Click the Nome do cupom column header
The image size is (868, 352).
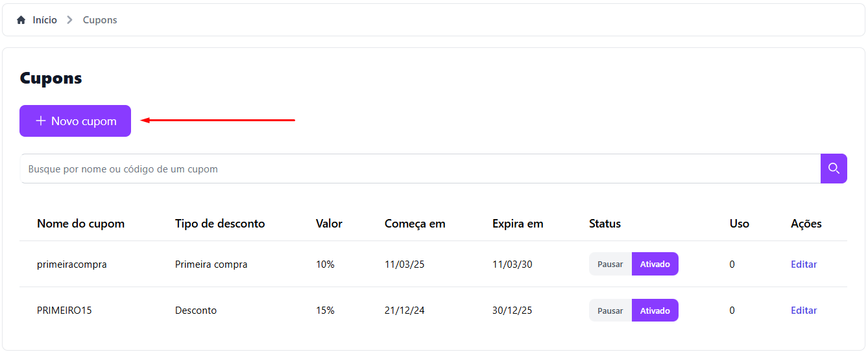pyautogui.click(x=80, y=224)
